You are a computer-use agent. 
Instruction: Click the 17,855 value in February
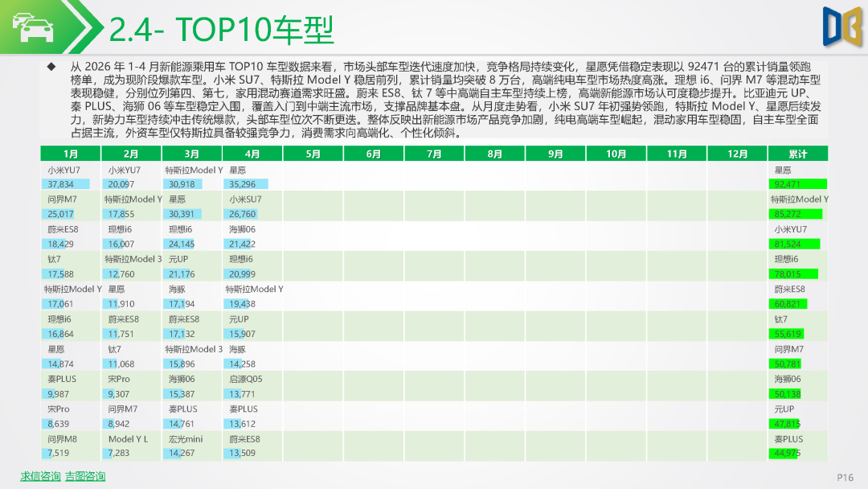(x=121, y=214)
